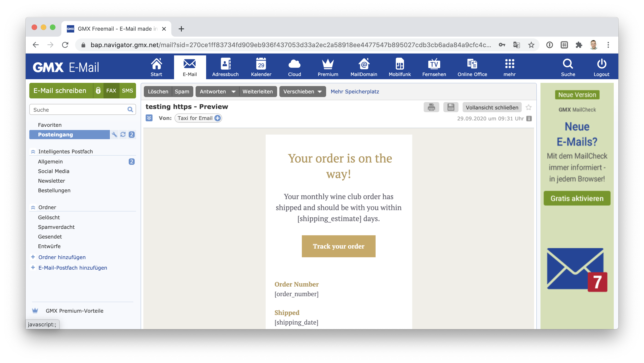The width and height of the screenshot is (644, 363).
Task: Open the Verschieben dropdown
Action: click(x=302, y=92)
